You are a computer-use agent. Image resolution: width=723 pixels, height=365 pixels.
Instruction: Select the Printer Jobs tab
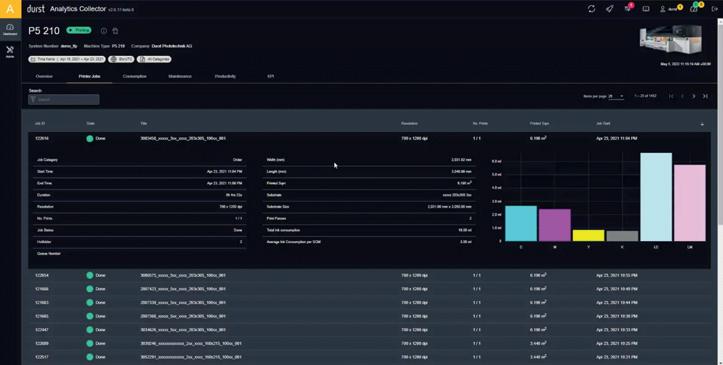[89, 76]
